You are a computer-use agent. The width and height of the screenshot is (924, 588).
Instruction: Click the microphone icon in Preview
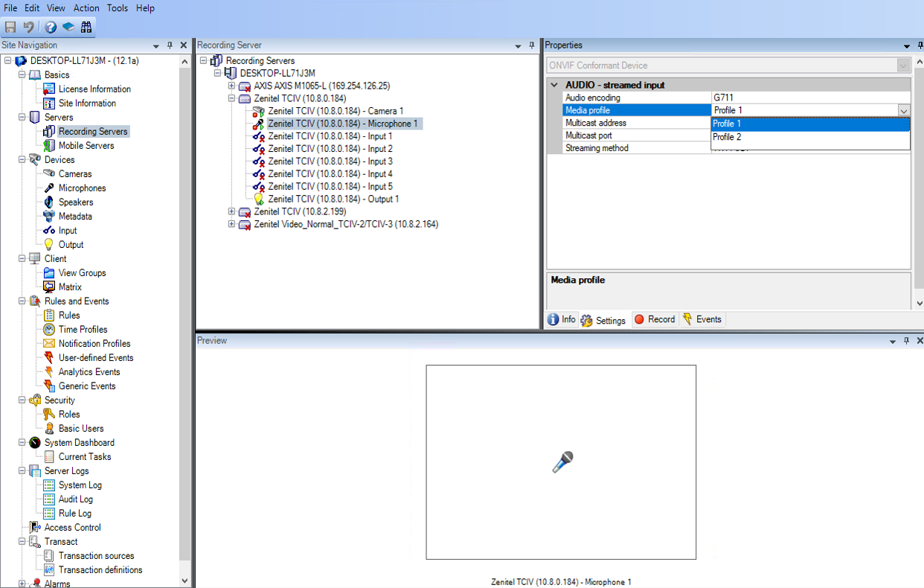(x=562, y=462)
